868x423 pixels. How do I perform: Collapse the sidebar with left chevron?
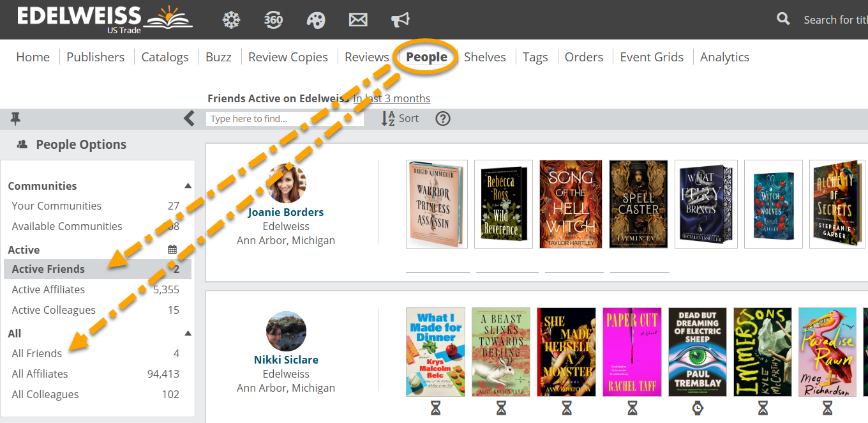[189, 118]
